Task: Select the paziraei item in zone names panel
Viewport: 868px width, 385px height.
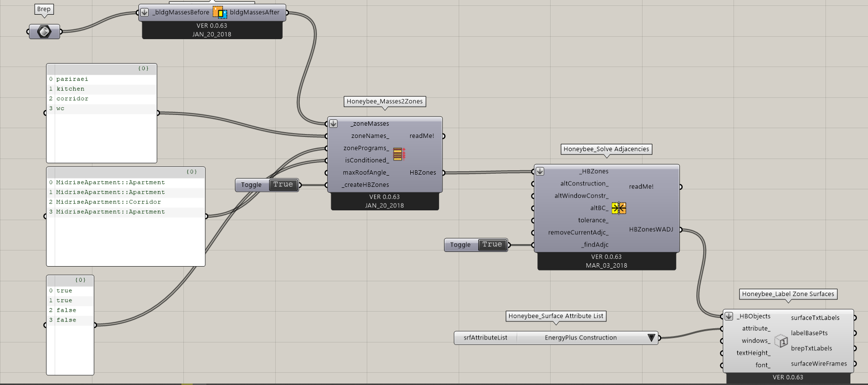Action: (x=102, y=79)
